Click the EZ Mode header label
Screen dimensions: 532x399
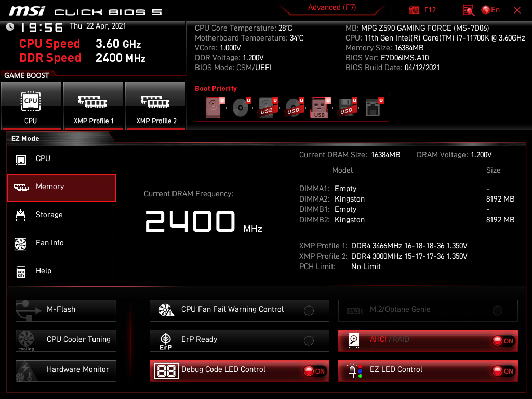tap(25, 138)
